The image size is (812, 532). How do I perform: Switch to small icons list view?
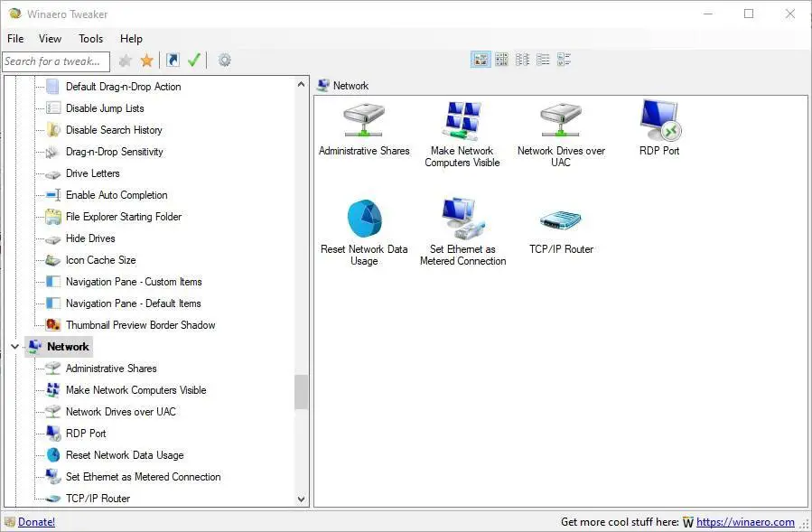(522, 60)
